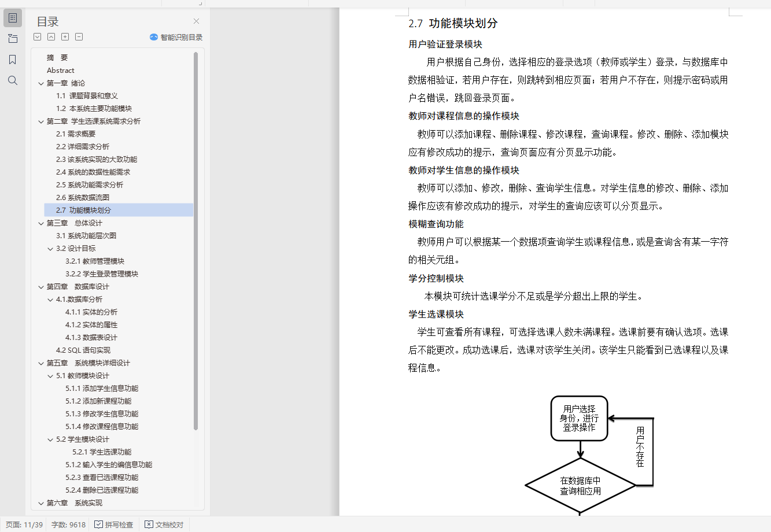Close the 目录 navigation pane
This screenshot has height=532, width=771.
coord(196,21)
